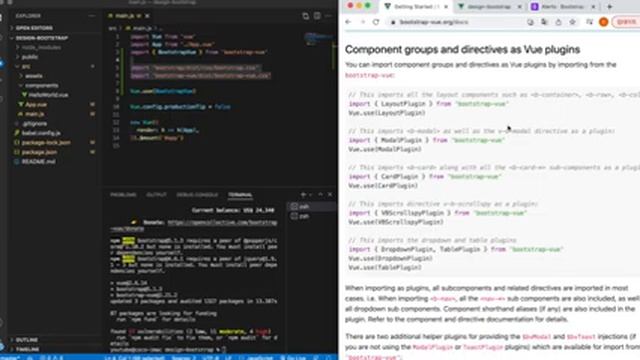
Task: Click the UTF-8 encoding in status bar
Action: [211, 358]
